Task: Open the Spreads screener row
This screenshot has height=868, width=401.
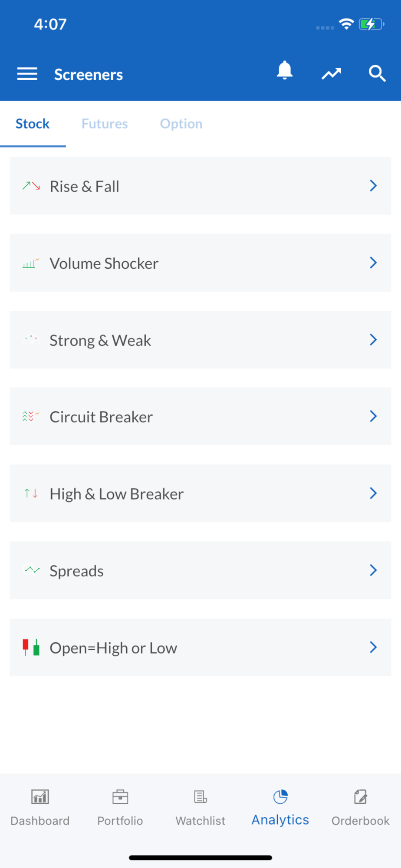Action: point(200,570)
